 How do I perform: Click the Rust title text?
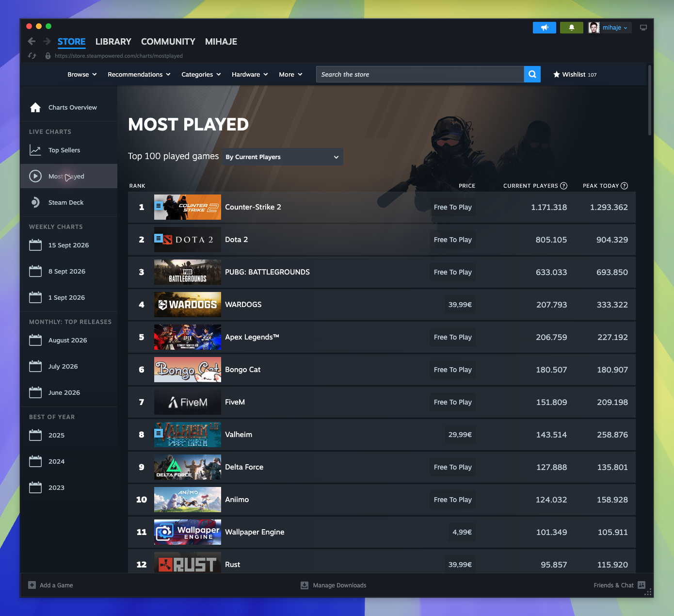point(233,565)
